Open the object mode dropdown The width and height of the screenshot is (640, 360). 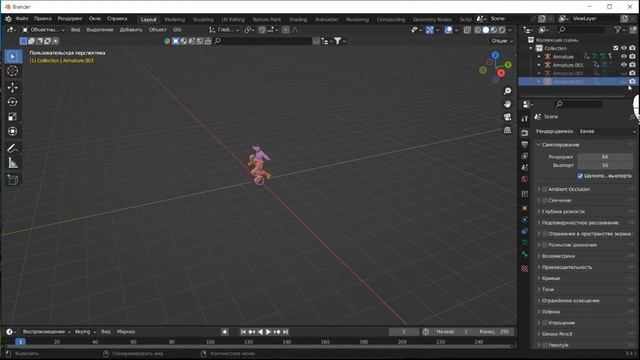43,30
